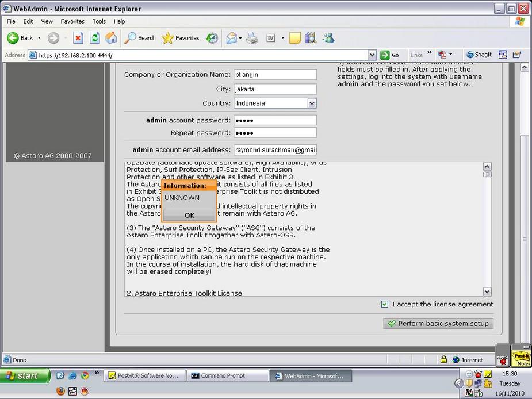
Task: Open the Research books icon
Action: click(311, 38)
